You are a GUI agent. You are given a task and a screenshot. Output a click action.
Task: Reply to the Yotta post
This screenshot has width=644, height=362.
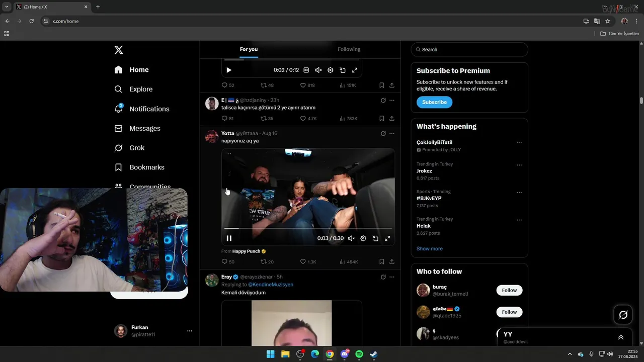227,262
